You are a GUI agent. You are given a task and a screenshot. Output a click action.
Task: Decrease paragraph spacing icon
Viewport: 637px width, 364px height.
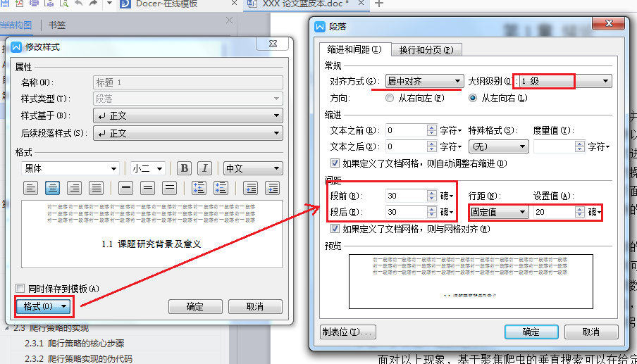[x=221, y=188]
